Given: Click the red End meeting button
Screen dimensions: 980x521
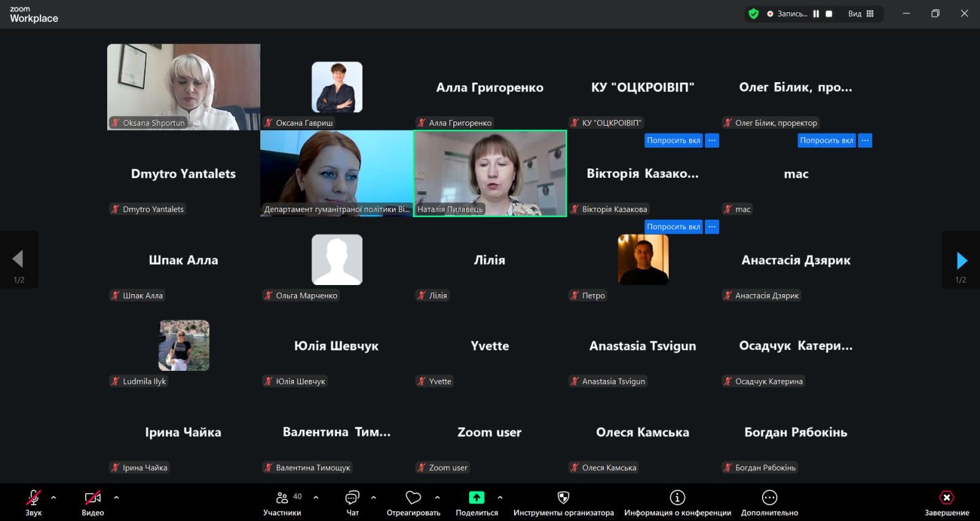Looking at the screenshot, I should point(946,498).
